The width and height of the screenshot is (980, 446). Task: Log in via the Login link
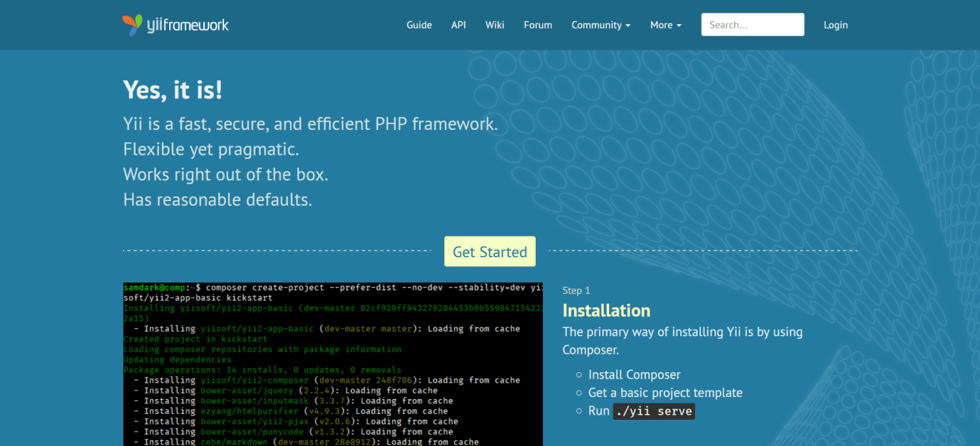tap(835, 25)
